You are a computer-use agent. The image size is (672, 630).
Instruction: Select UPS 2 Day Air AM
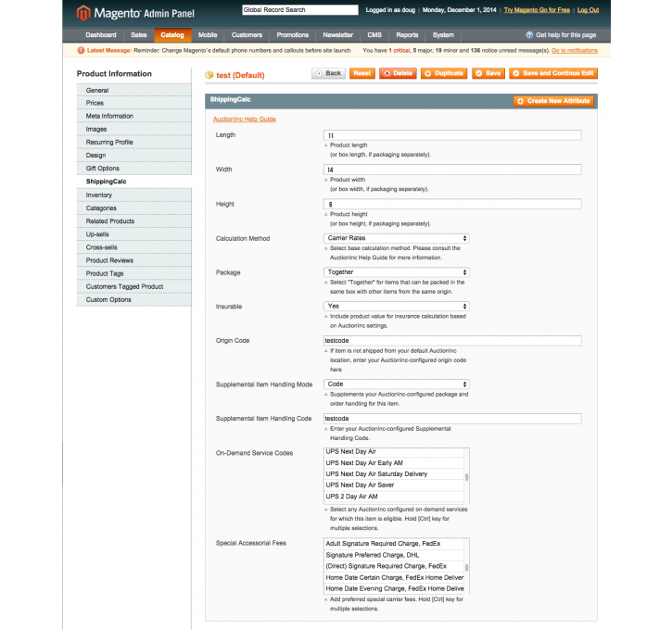[x=394, y=497]
